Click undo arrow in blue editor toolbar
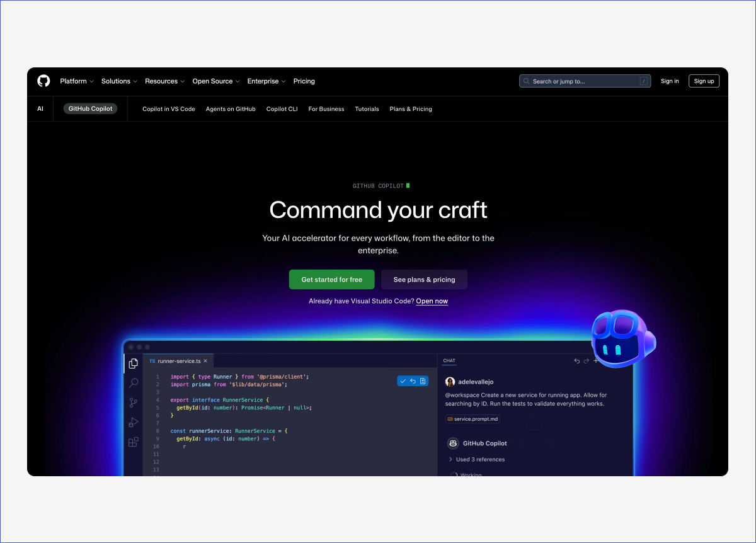The height and width of the screenshot is (543, 756). pos(413,380)
